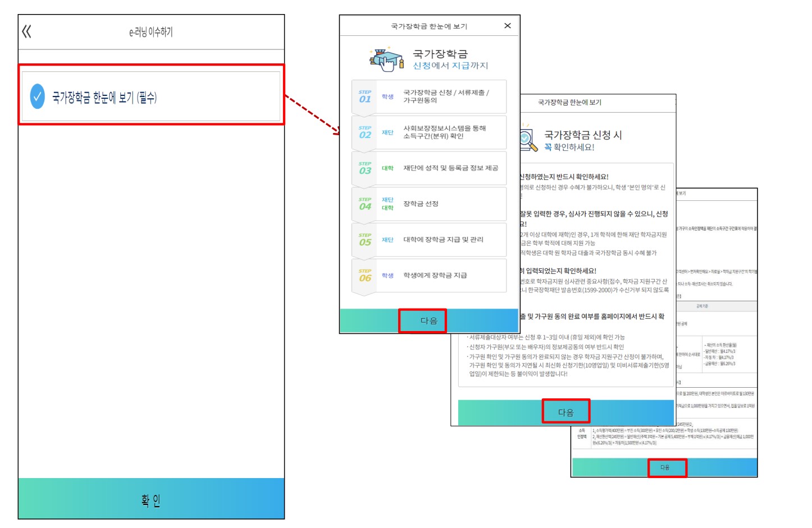Select STEP 03 성적 및 등록금 정보 제공 row
The width and height of the screenshot is (812, 528).
tap(429, 168)
